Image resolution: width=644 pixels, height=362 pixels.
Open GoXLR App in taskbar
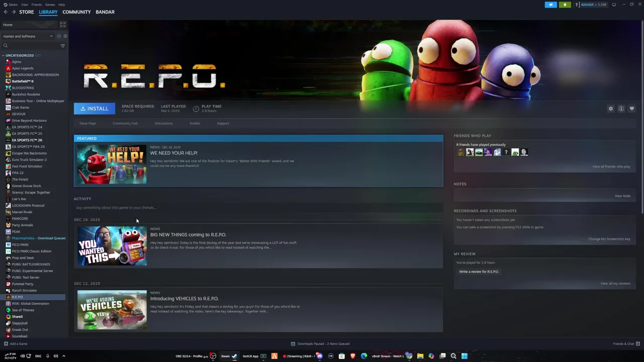[x=254, y=356]
